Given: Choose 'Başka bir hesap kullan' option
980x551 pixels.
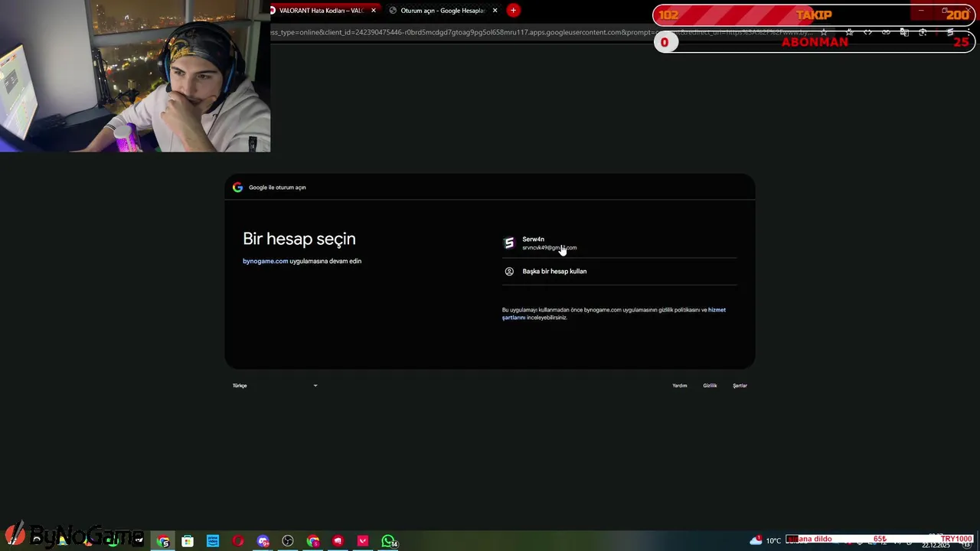Looking at the screenshot, I should point(619,272).
